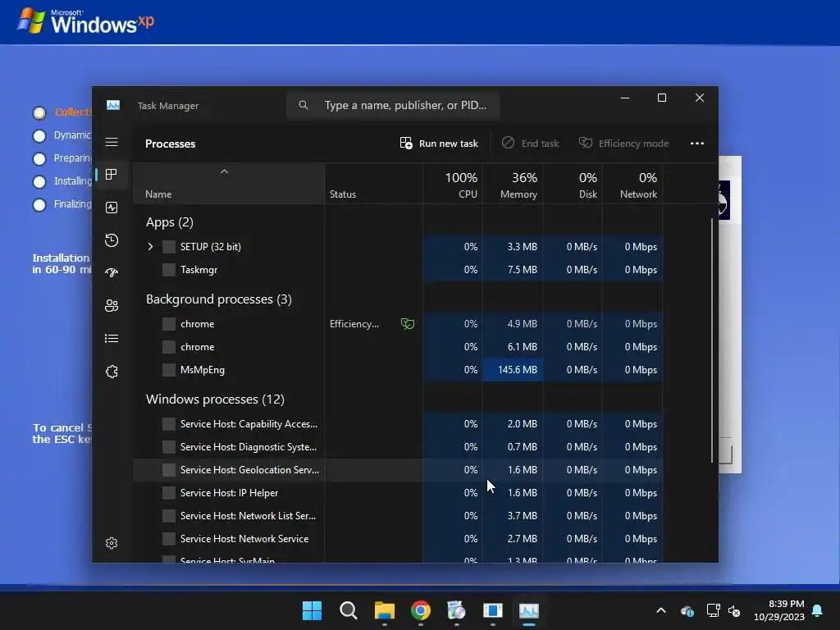
Task: Expand the SETUP (32 bit) process group
Action: (x=151, y=246)
